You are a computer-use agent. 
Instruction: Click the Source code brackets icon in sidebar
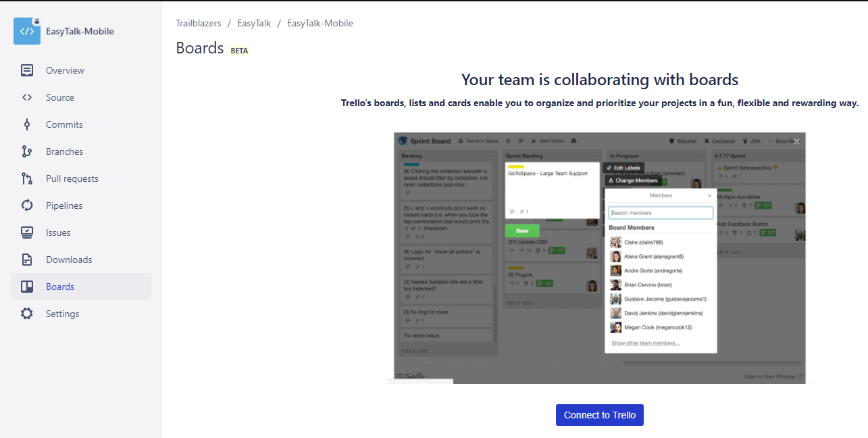tap(27, 97)
